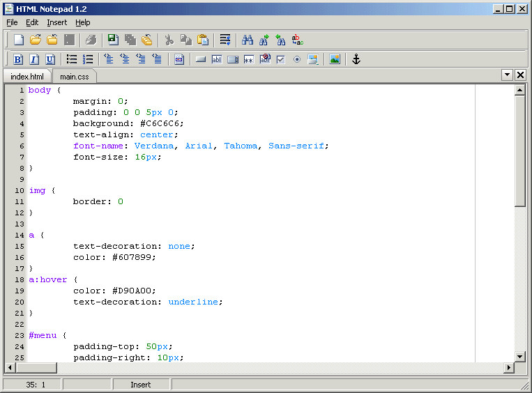
Task: Click the second open-folder (reopen) icon
Action: (52, 40)
